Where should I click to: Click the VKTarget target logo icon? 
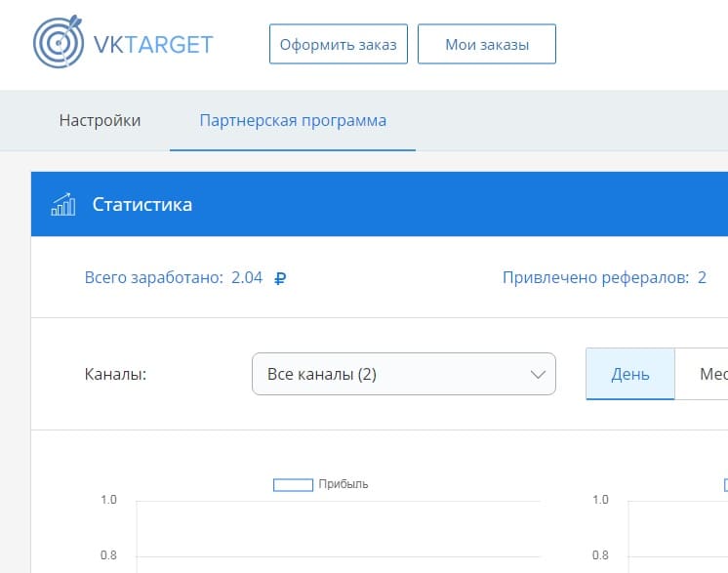click(x=59, y=42)
